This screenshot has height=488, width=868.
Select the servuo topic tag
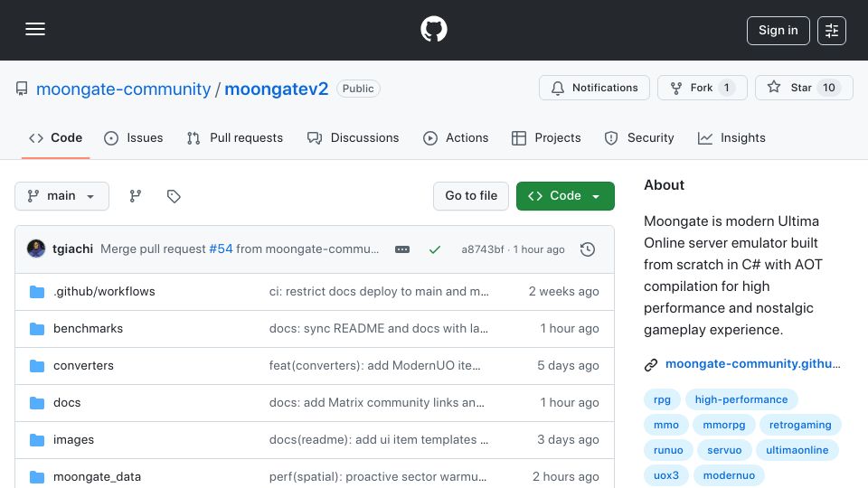(x=724, y=450)
